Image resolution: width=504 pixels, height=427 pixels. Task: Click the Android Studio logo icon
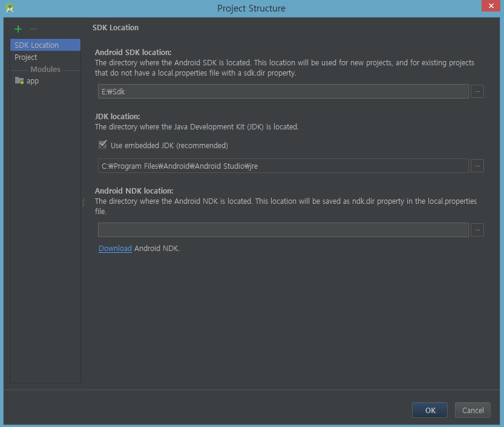[10, 8]
